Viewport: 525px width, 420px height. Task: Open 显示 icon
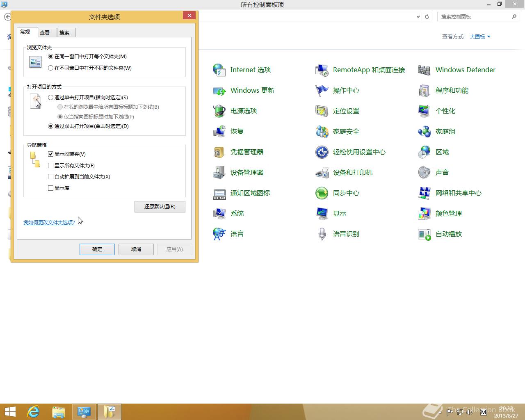[322, 213]
